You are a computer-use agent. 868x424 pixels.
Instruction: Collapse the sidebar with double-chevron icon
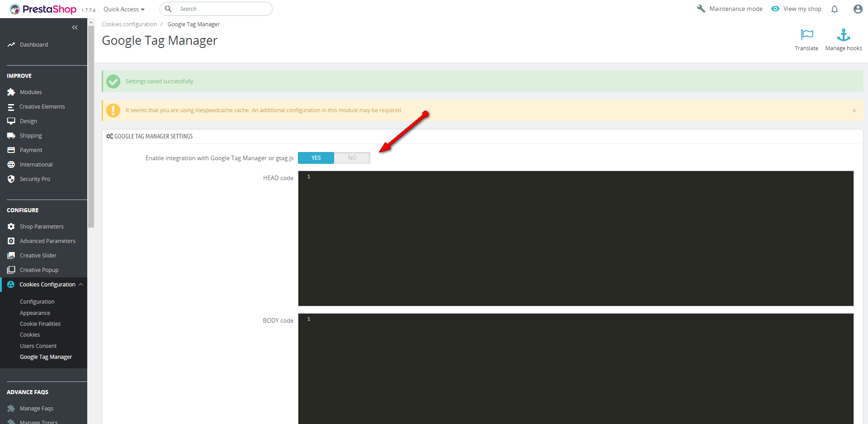click(x=75, y=28)
